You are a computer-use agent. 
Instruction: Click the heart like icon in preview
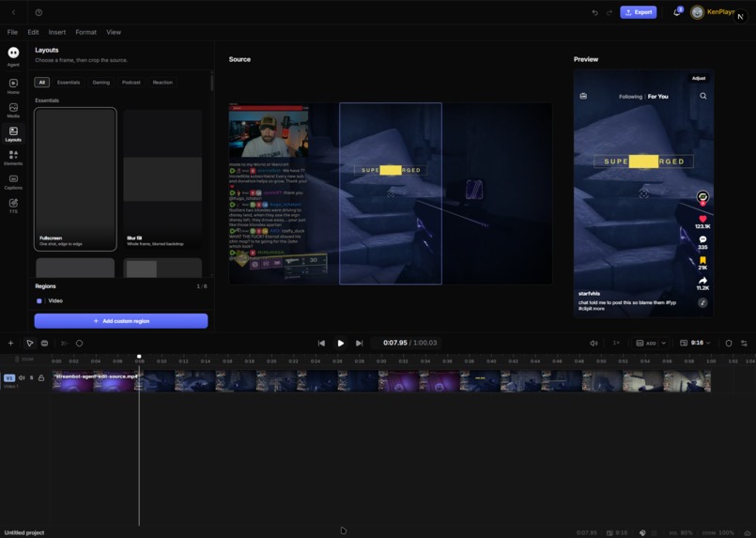tap(702, 219)
